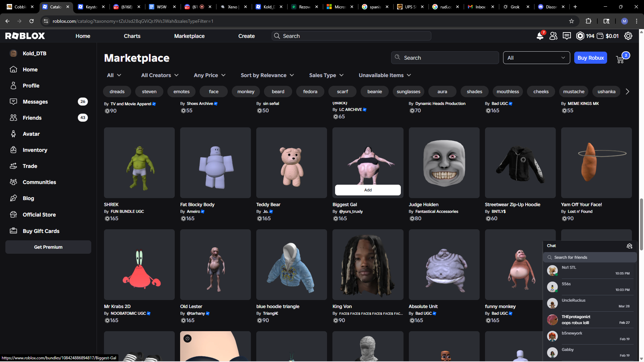Click the Communities icon in sidebar

coord(13,182)
